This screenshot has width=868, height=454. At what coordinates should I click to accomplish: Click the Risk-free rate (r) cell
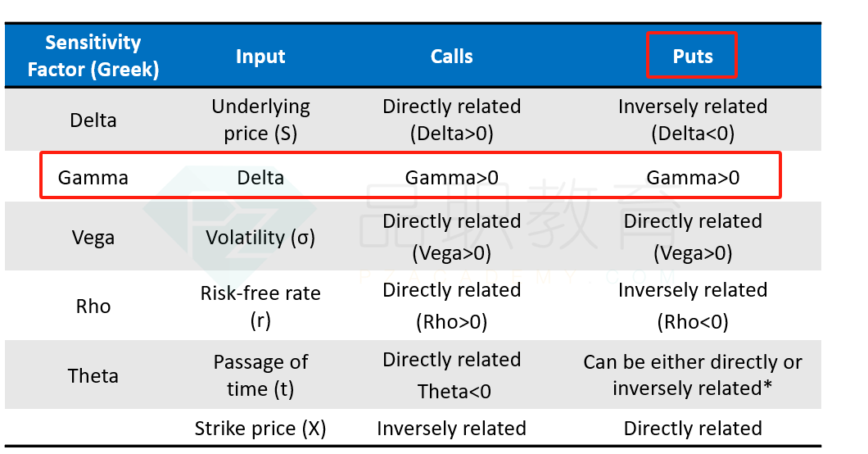point(260,306)
